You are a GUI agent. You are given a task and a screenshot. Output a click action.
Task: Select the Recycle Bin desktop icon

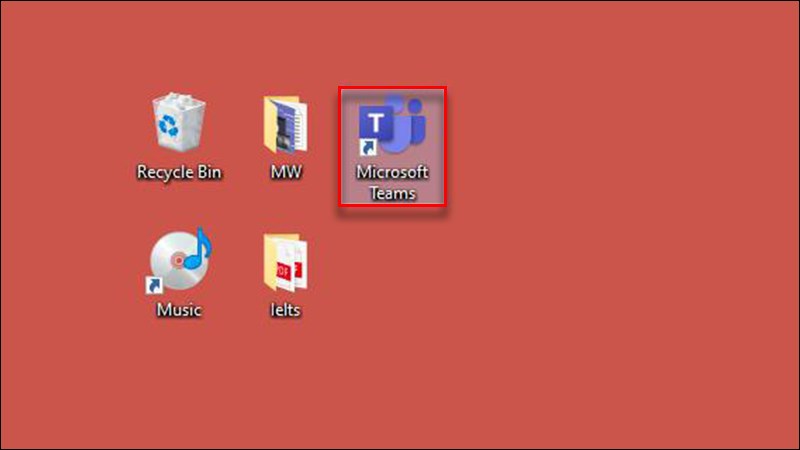tap(179, 122)
